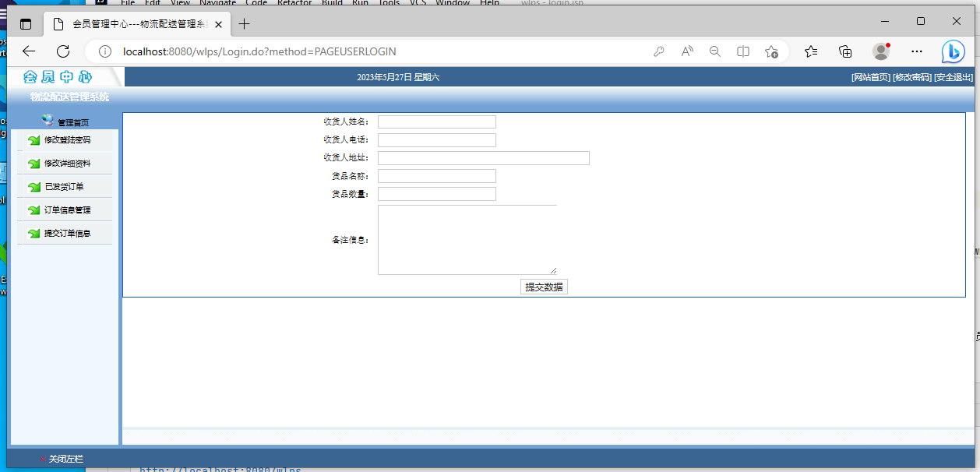Click the 会员中心 logo
The height and width of the screenshot is (472, 980).
tap(58, 77)
